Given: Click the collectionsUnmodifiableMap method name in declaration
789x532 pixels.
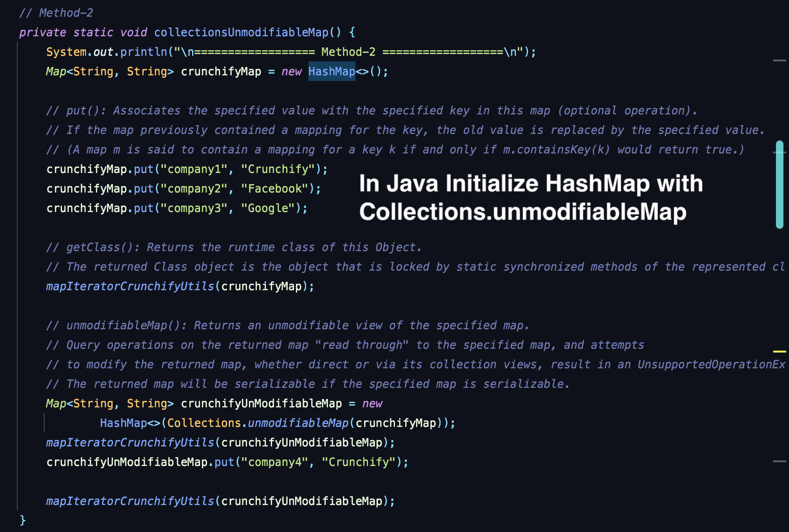Looking at the screenshot, I should pyautogui.click(x=241, y=33).
